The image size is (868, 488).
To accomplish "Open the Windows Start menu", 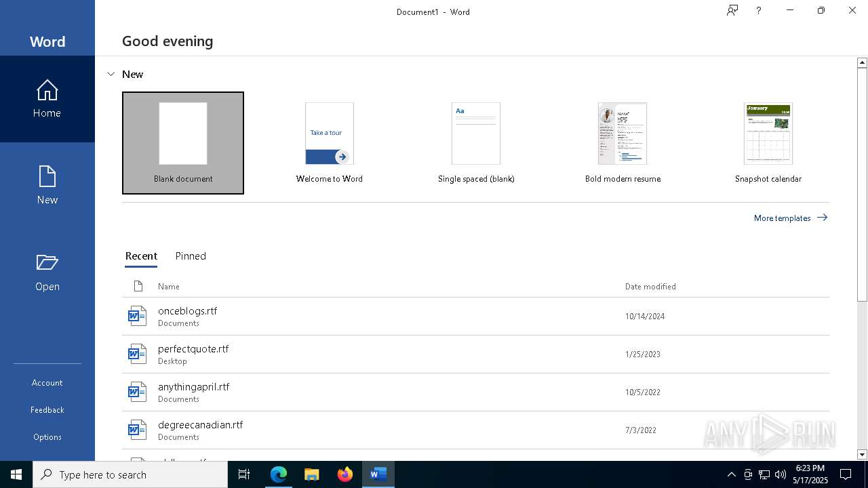I will (16, 474).
